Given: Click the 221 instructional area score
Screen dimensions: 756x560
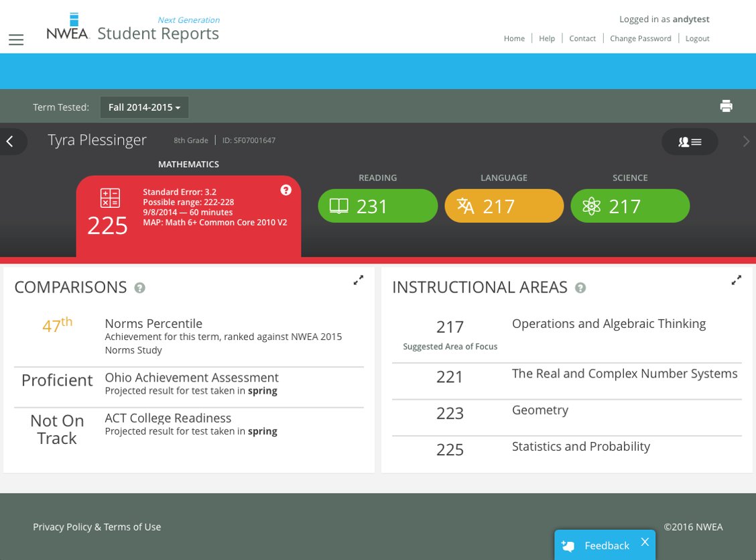Looking at the screenshot, I should coord(449,377).
